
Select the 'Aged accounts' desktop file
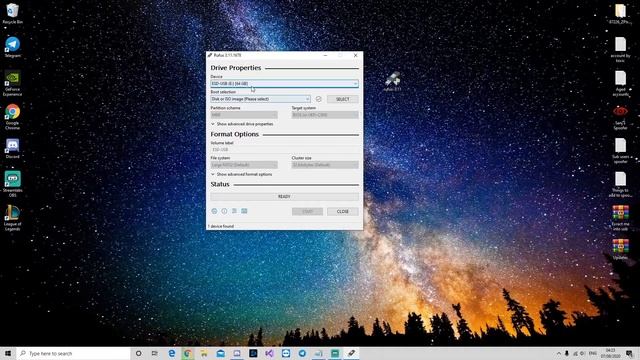(620, 83)
